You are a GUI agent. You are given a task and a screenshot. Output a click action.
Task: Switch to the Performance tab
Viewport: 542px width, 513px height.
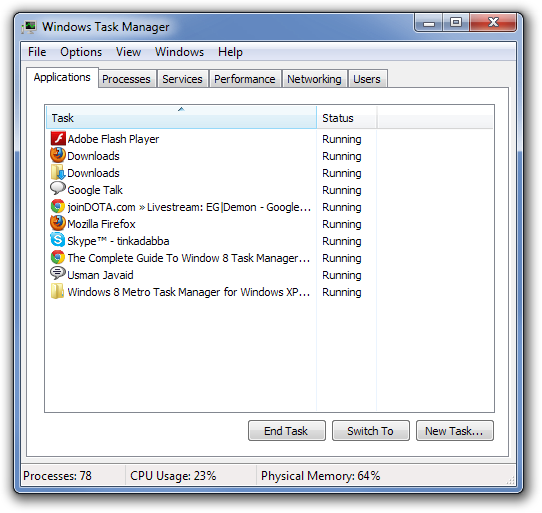pos(245,79)
